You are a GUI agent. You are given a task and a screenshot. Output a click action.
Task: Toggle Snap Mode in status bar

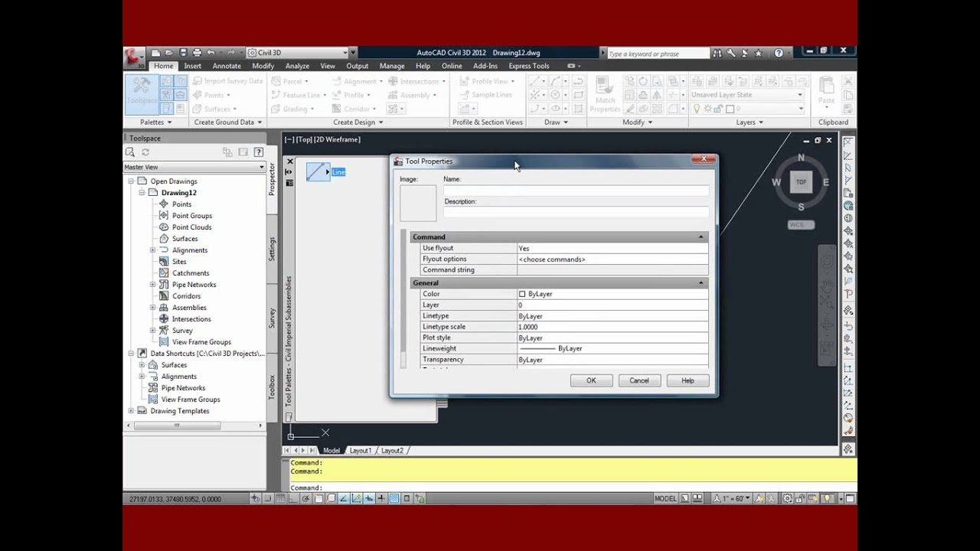tap(268, 499)
